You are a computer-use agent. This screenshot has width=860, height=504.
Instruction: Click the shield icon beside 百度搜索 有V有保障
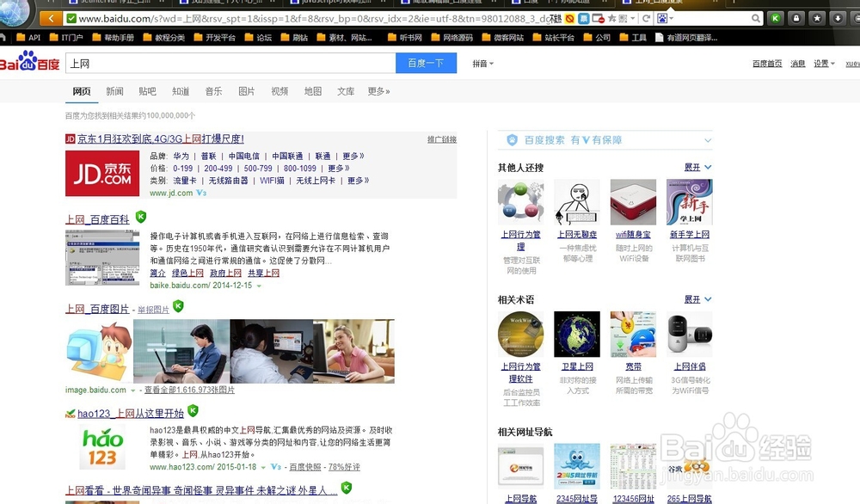coord(512,140)
